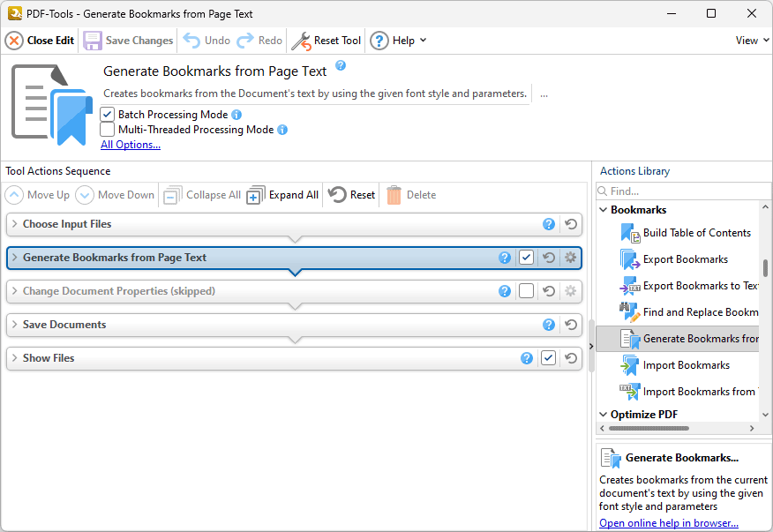Click the Reset sequence button
The image size is (773, 532).
click(x=351, y=195)
